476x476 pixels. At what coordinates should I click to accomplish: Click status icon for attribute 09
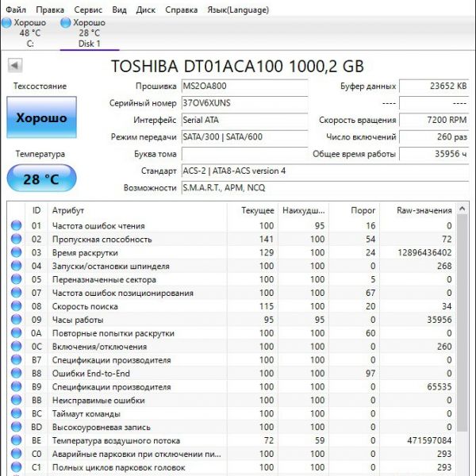[16, 320]
